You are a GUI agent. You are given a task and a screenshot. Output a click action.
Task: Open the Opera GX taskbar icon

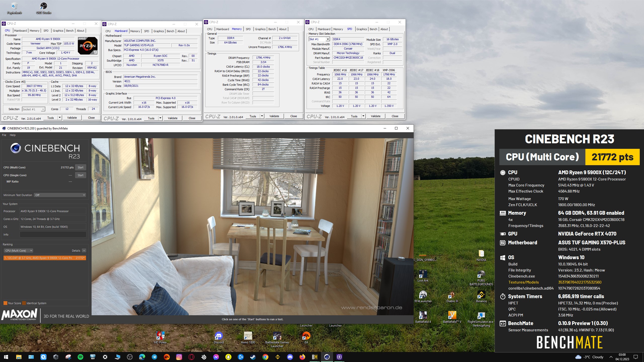pos(191,357)
